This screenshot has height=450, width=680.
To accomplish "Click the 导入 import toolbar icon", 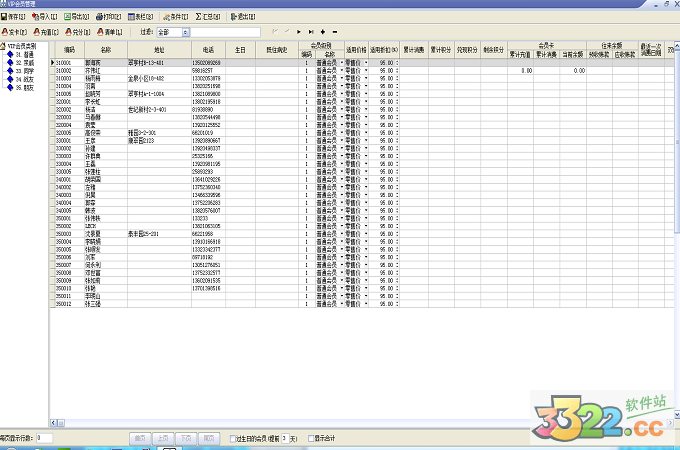I will 36,17.
